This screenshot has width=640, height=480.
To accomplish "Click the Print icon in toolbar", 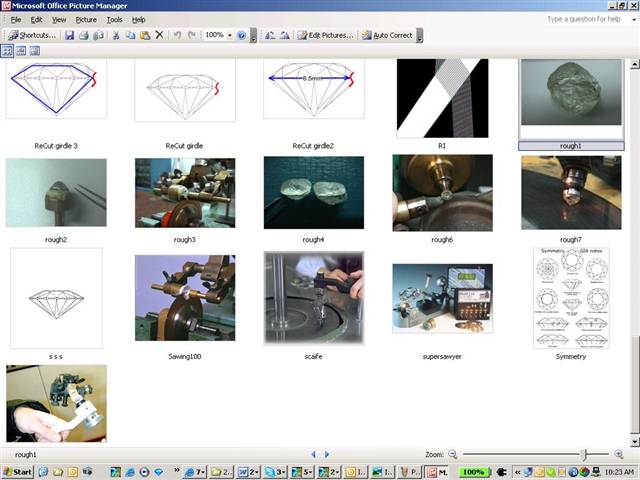I will pos(84,36).
